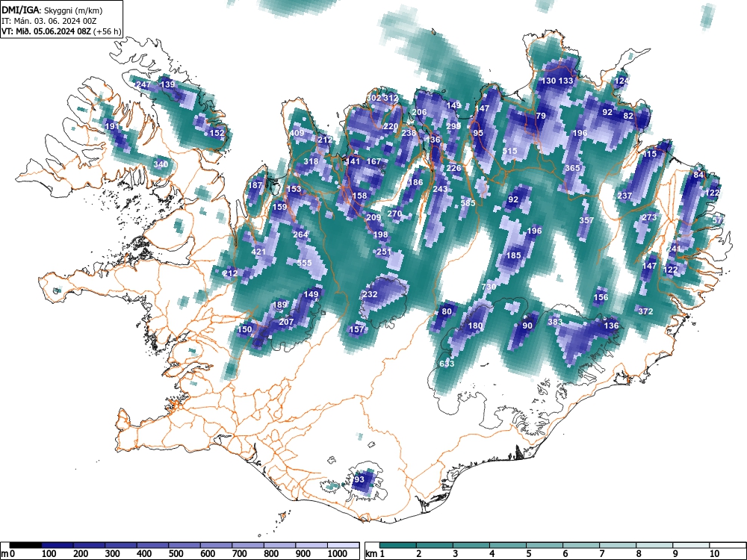Select the value 730 on the map

[x=489, y=287]
